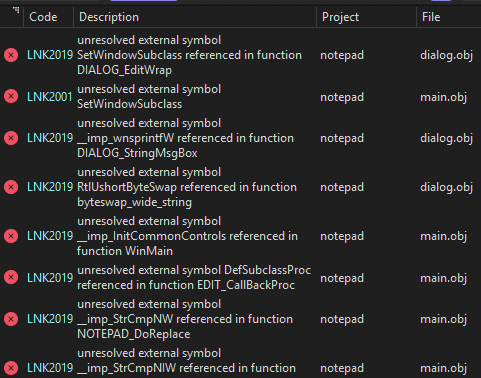Click main.obj in the __imp_StrCmpNW row
This screenshot has height=378, width=481.
point(443,319)
